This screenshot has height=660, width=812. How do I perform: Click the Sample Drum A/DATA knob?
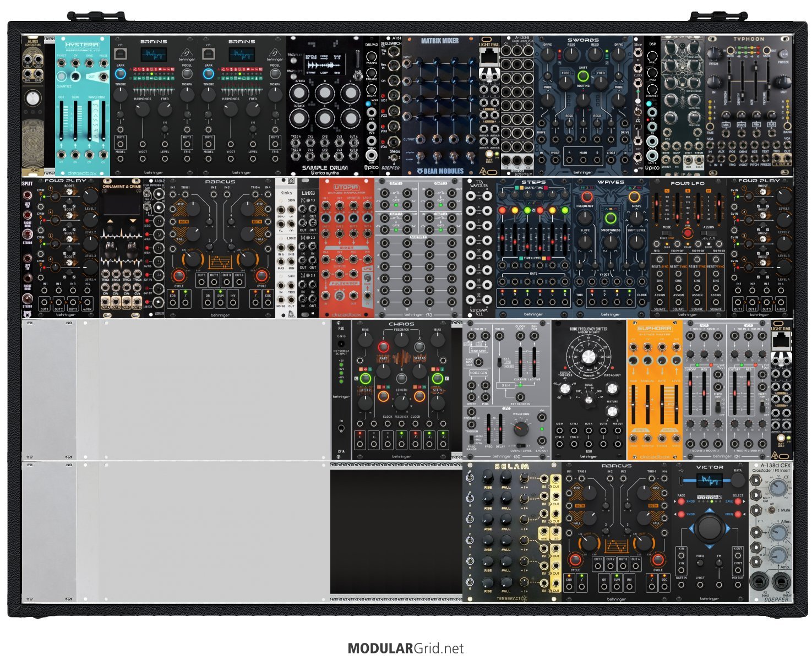point(299,94)
